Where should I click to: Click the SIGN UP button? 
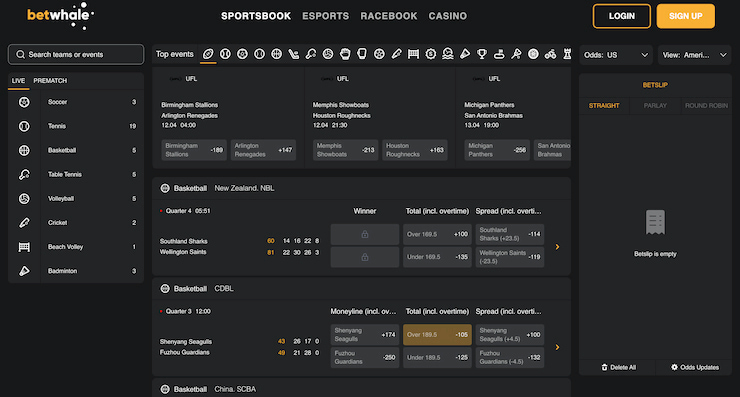pos(685,16)
